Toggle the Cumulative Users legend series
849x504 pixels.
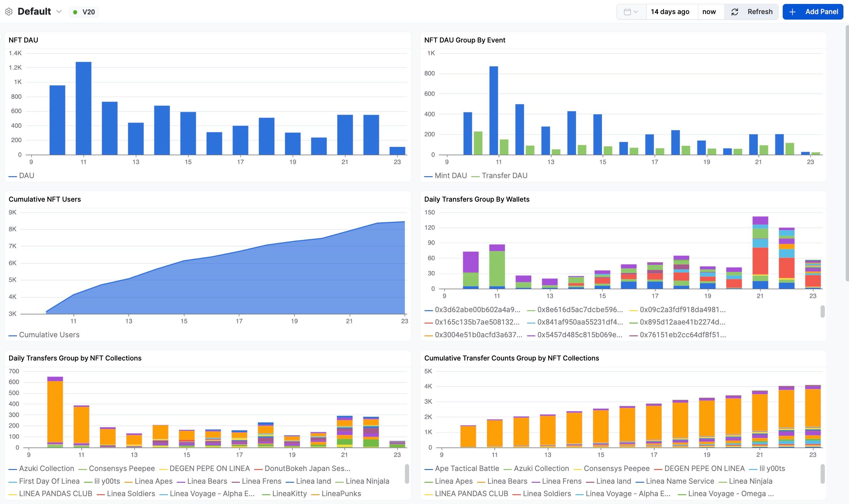[44, 335]
